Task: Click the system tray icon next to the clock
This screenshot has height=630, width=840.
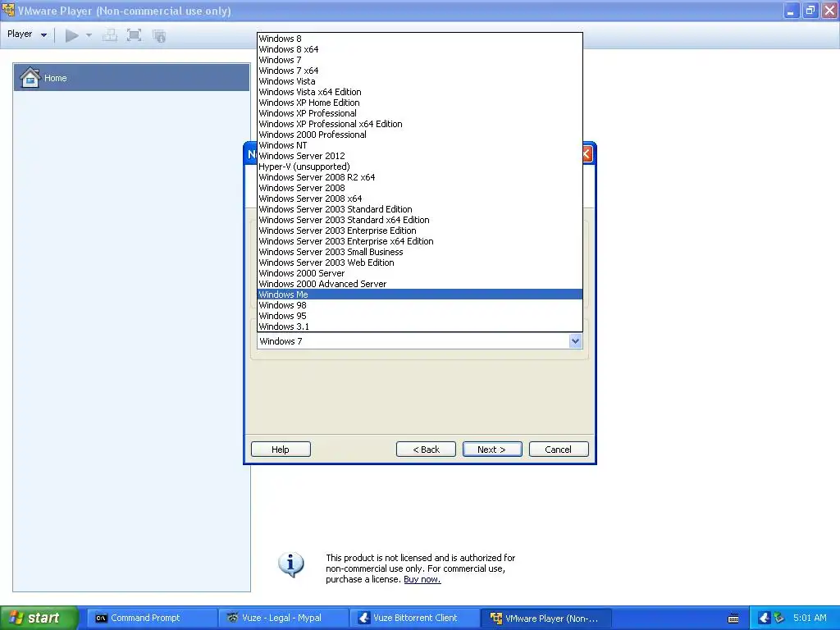Action: tap(779, 619)
